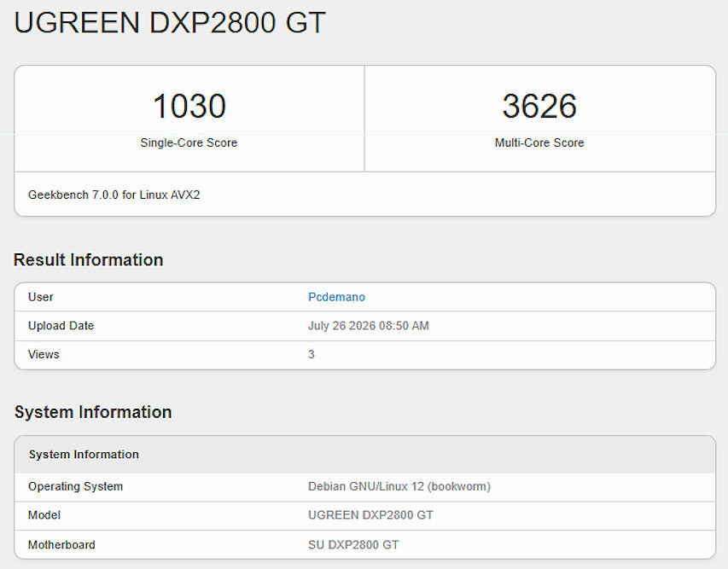Select the 3626 multi-core score value

[x=539, y=106]
